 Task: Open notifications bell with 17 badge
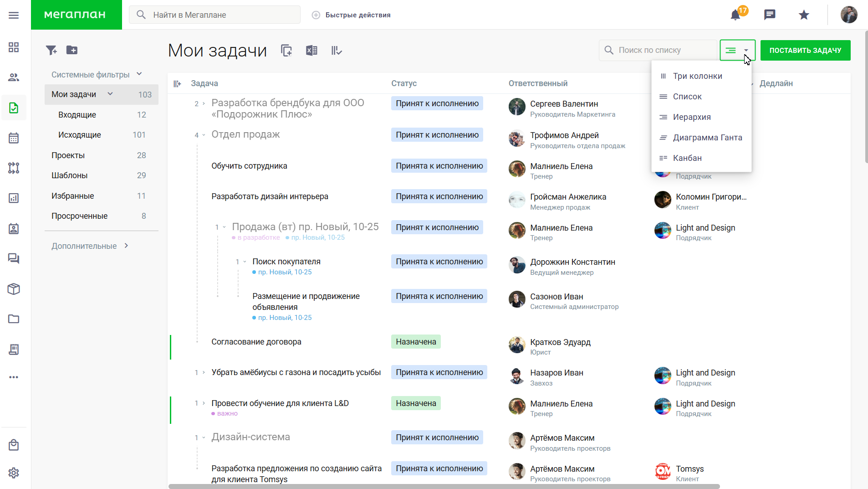point(736,15)
